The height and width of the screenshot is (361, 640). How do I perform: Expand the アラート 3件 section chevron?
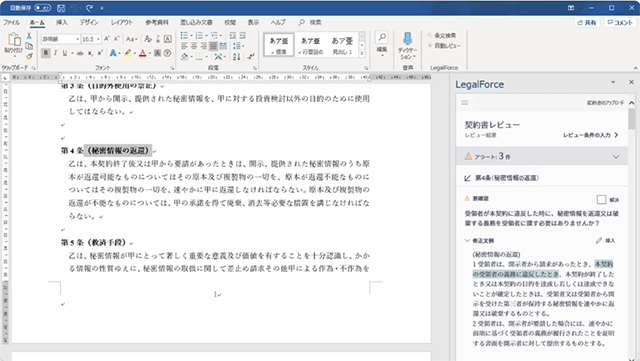click(x=616, y=156)
